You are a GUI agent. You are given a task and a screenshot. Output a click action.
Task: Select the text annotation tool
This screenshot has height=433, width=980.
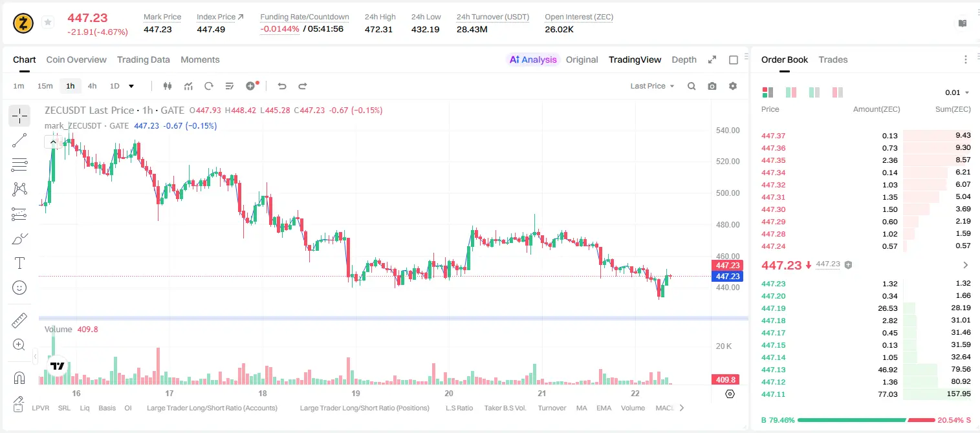pyautogui.click(x=19, y=263)
